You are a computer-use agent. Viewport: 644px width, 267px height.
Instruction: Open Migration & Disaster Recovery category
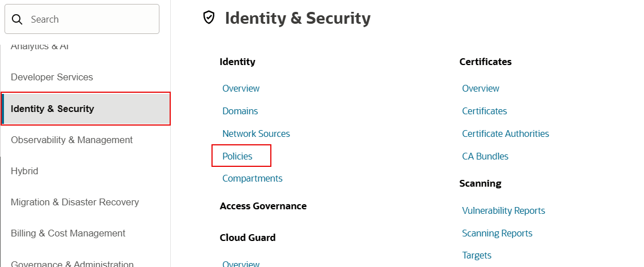(75, 202)
